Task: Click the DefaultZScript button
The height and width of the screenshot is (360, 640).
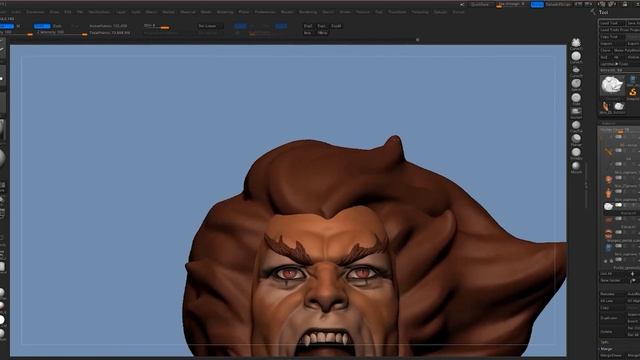Action: pos(558,4)
